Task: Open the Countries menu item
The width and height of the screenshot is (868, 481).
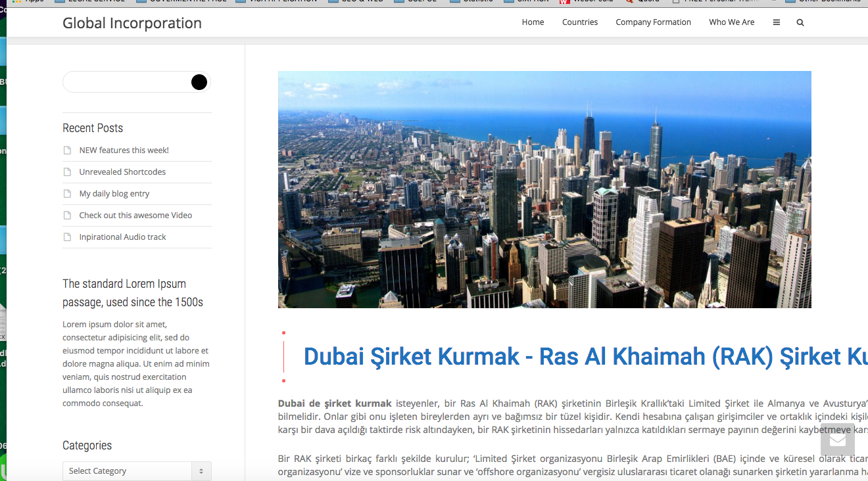Action: 580,22
